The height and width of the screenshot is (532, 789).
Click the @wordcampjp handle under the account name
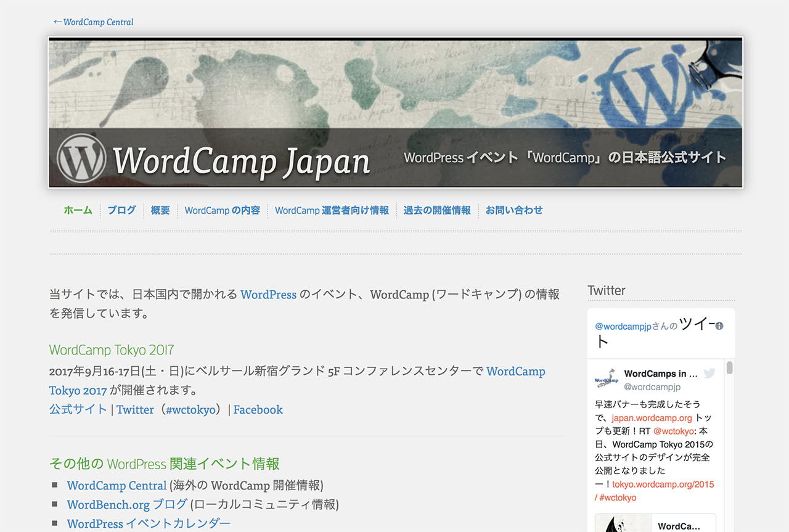[x=652, y=387]
